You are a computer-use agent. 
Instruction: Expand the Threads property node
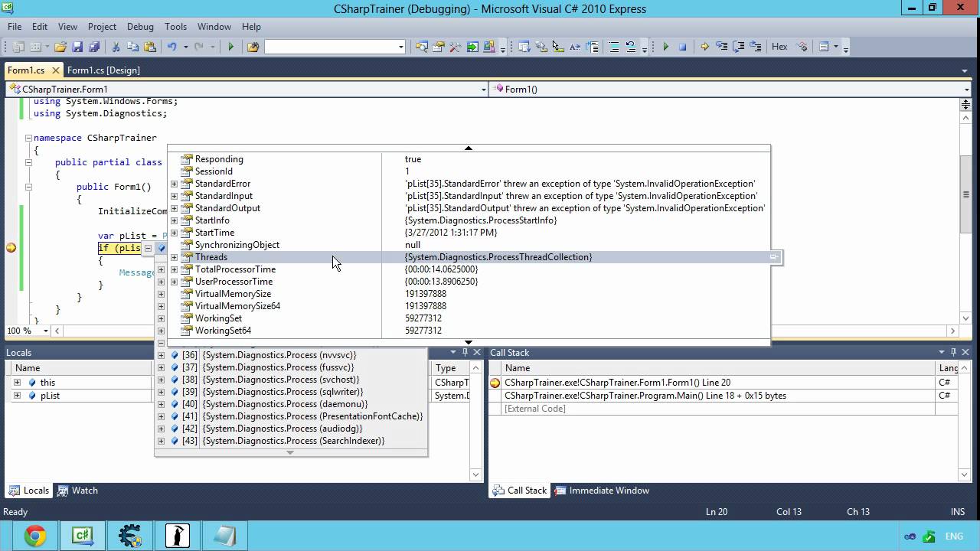tap(174, 257)
